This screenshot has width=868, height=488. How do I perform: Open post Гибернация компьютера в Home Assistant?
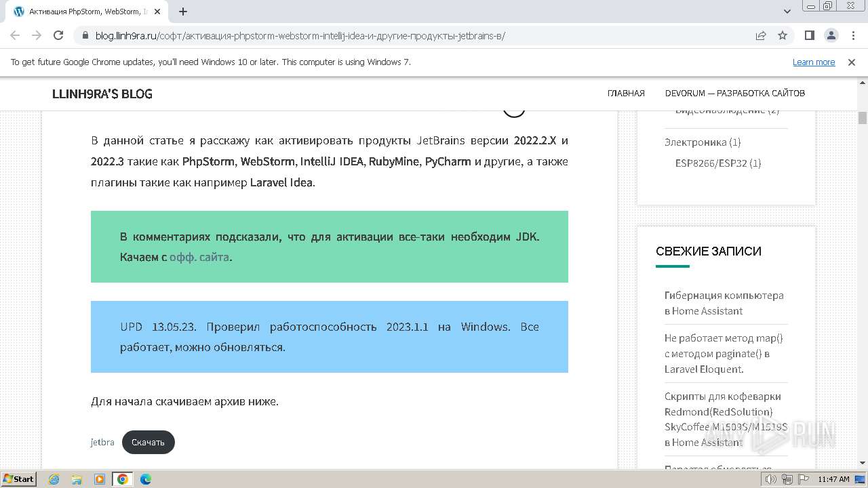pos(724,303)
